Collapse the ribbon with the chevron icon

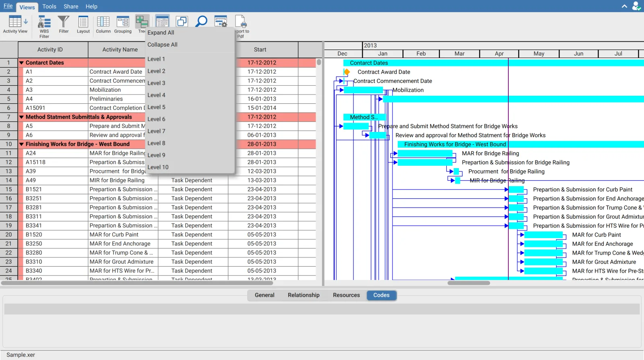point(624,6)
